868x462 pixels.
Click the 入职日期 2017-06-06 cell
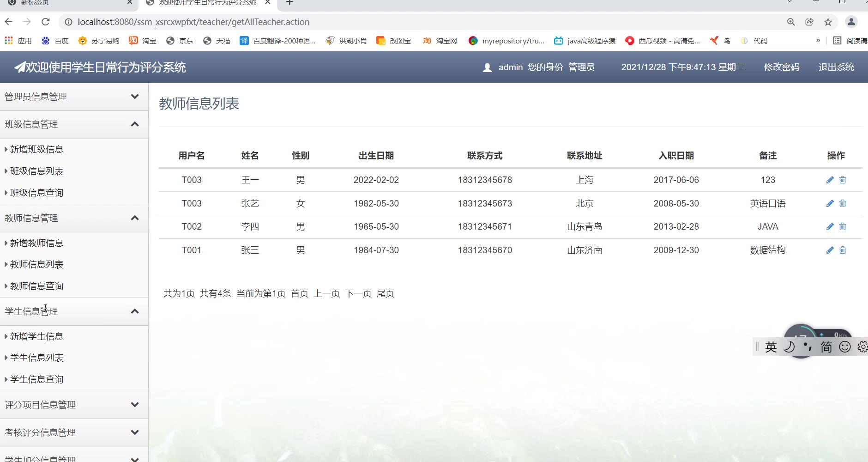coord(676,180)
